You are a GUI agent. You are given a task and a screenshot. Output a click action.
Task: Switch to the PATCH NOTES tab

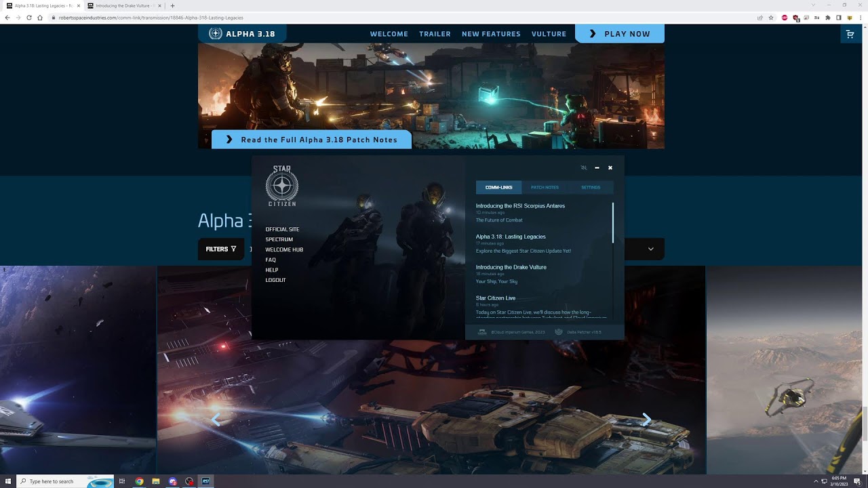click(x=545, y=187)
